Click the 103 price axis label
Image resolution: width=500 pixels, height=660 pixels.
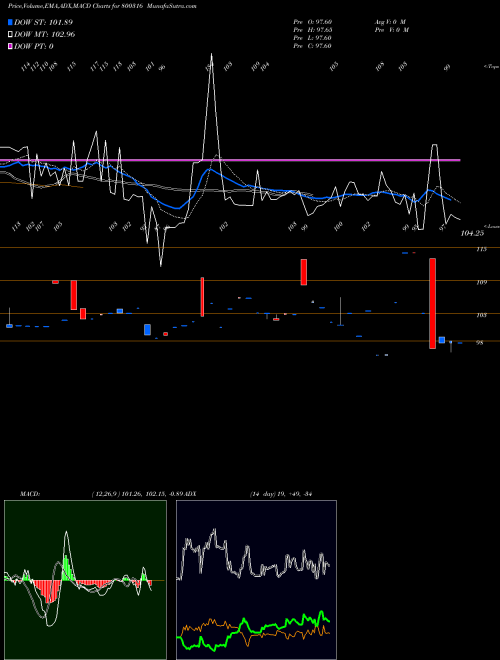point(481,315)
